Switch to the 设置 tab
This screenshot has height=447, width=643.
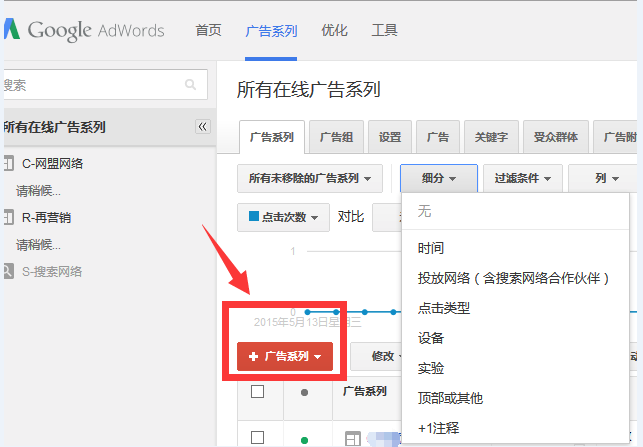[390, 137]
